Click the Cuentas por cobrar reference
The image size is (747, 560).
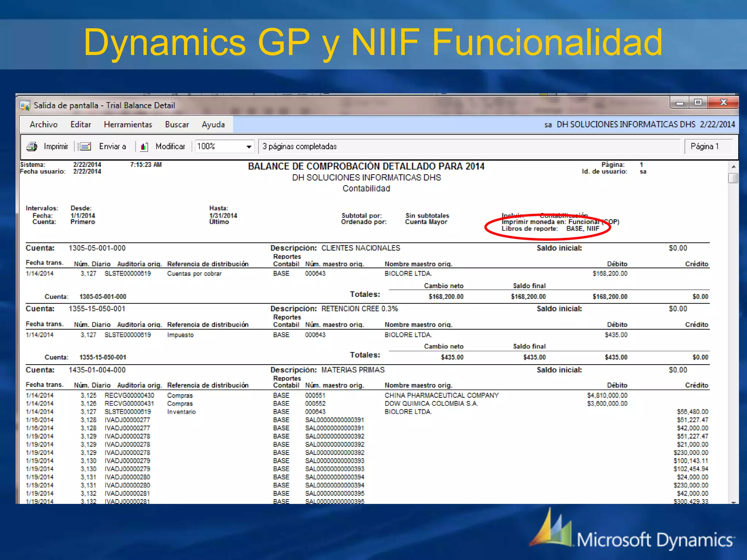(x=194, y=273)
